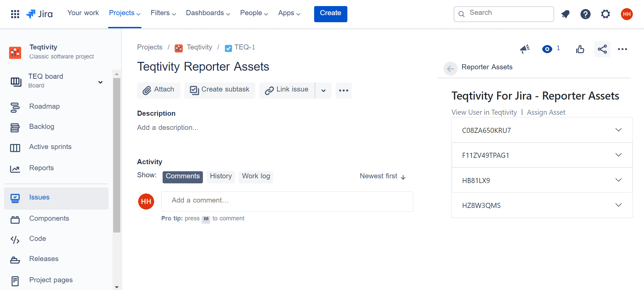This screenshot has width=644, height=290.
Task: Click the sidebar scrollbar thumb
Action: pos(117,155)
